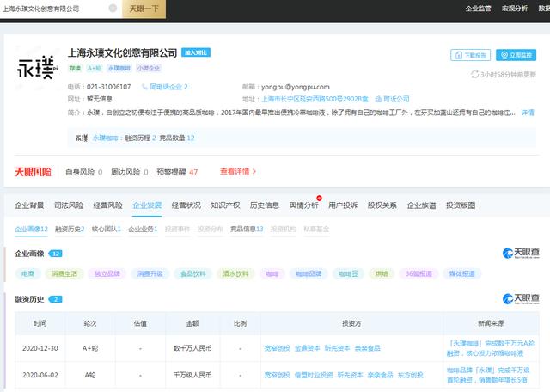Click the 天眼一下 search button
550x392 pixels.
[143, 9]
